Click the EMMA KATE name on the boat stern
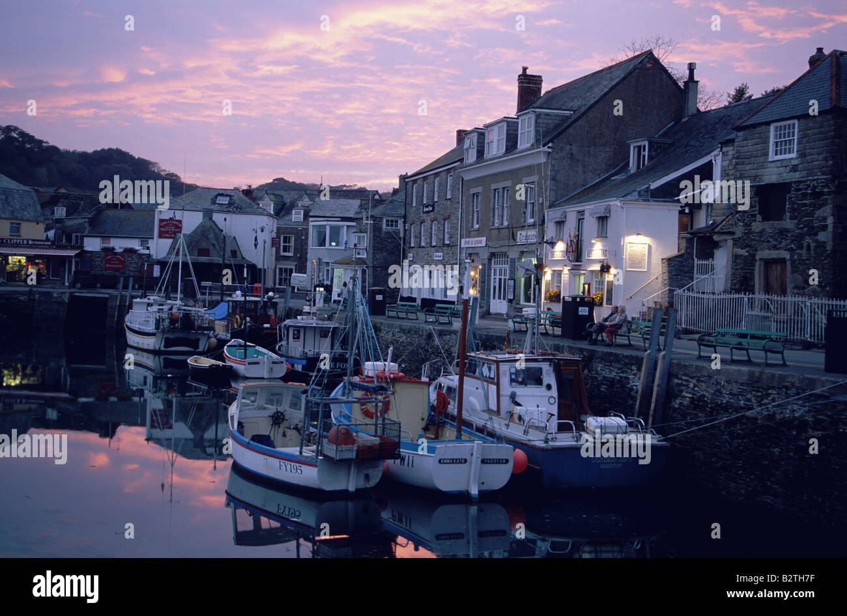This screenshot has width=847, height=616. point(452,460)
